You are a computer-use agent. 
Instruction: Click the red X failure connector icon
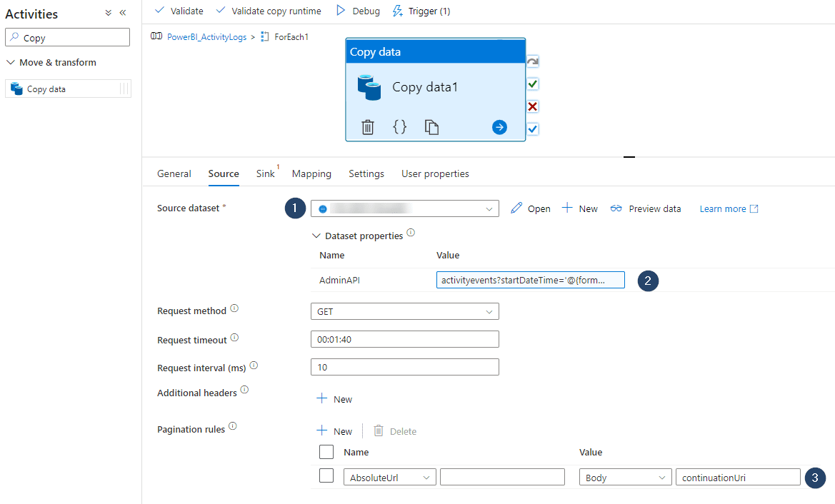point(532,107)
